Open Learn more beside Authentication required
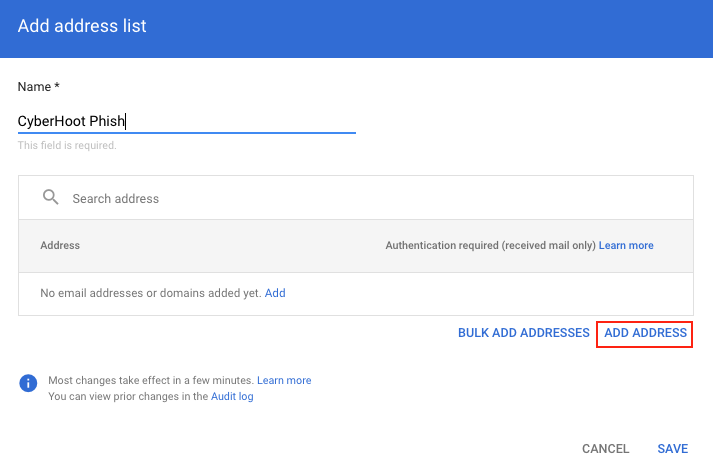 click(x=626, y=246)
